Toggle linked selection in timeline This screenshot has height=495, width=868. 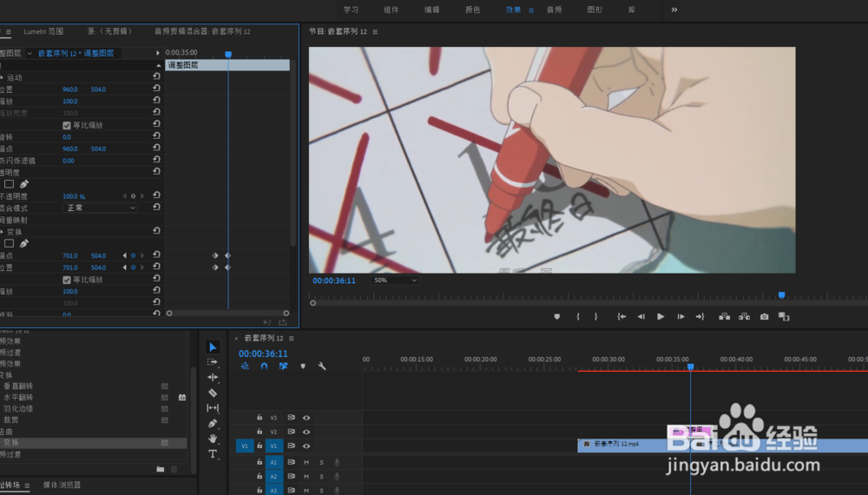point(283,366)
